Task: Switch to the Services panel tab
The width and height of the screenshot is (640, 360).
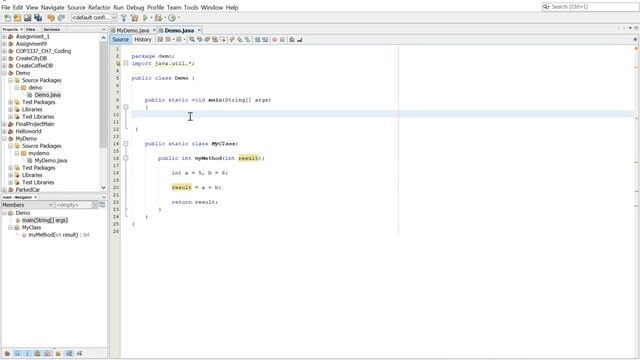Action: pos(52,29)
